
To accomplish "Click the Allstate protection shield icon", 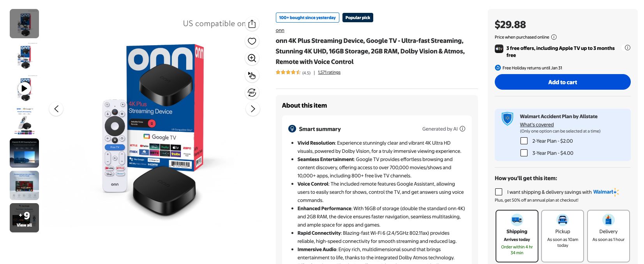I will pos(507,119).
